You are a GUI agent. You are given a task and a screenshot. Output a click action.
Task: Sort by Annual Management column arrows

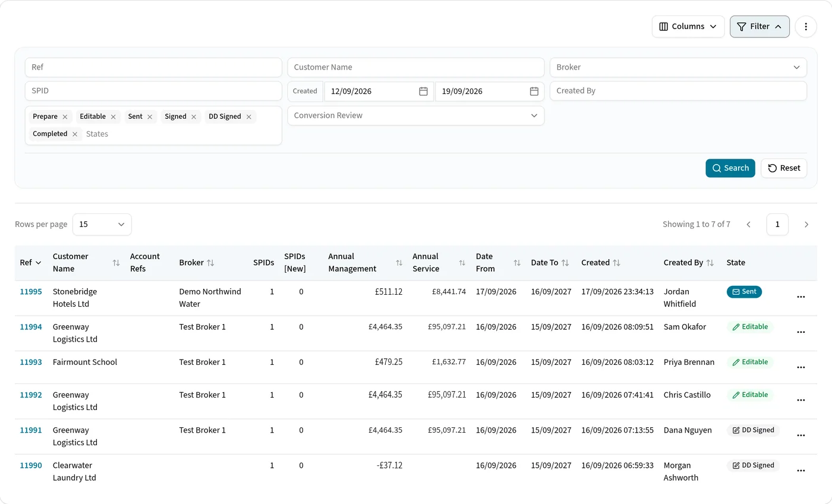(399, 263)
